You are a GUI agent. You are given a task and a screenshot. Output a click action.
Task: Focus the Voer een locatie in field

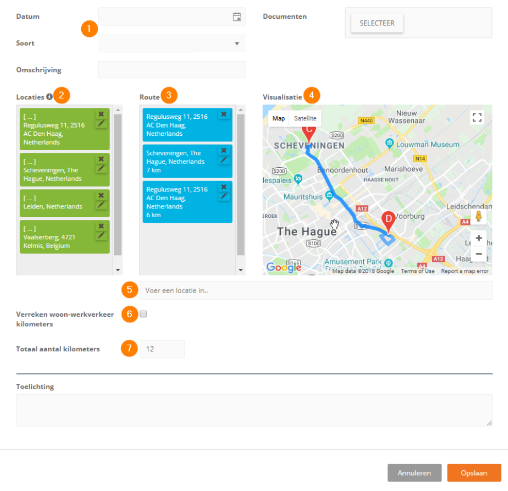[x=316, y=290]
